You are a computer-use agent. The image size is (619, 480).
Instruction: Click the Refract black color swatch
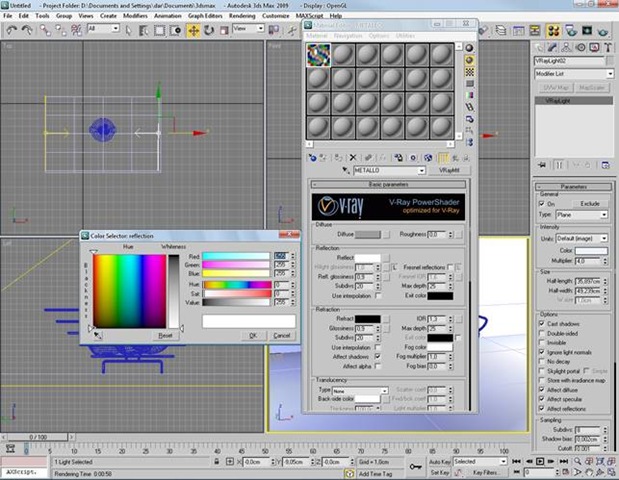coord(369,318)
